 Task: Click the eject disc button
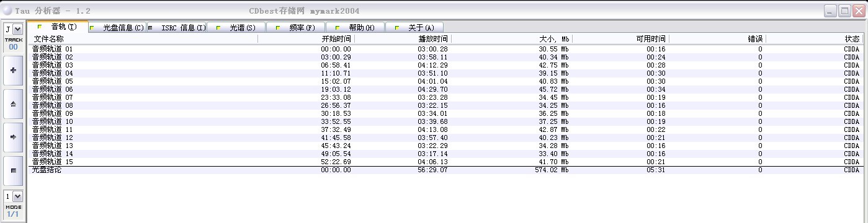14,104
